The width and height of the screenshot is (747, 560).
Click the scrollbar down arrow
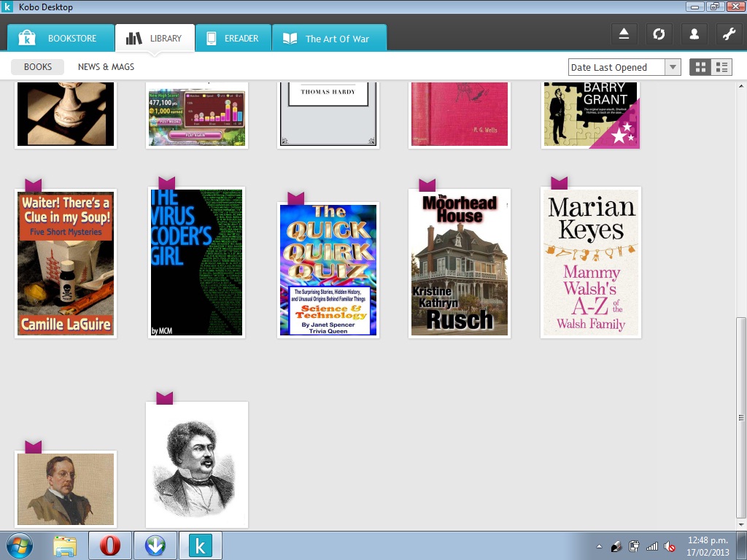741,525
